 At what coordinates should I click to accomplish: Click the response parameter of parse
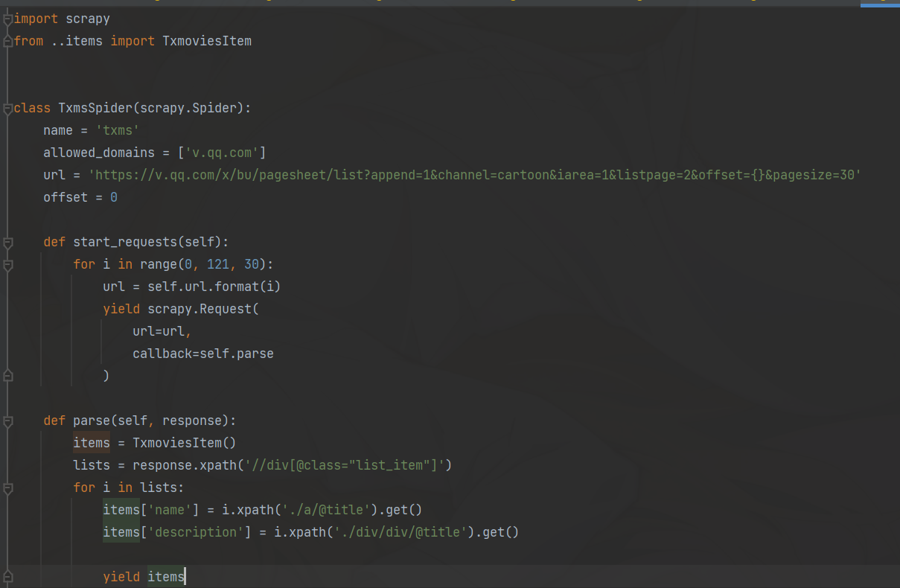[192, 421]
